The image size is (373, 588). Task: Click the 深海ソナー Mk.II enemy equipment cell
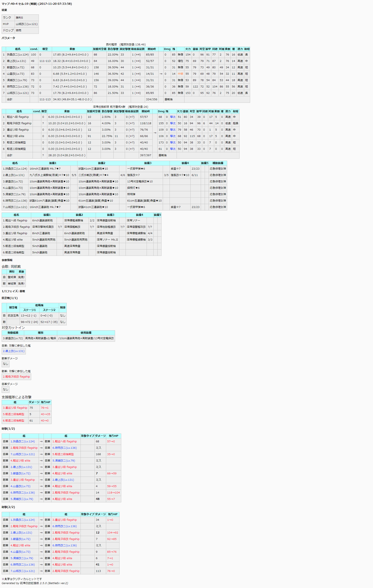[x=107, y=240]
